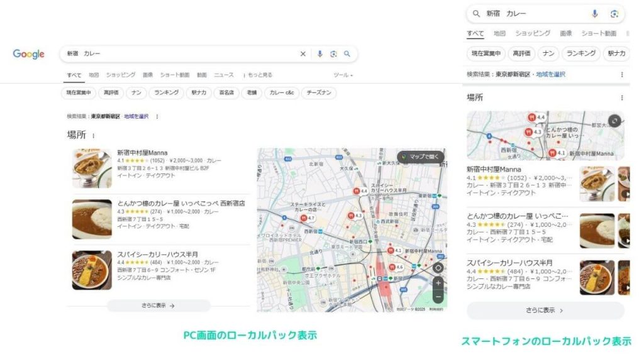Click the 4.4 pin on smartphone map
The height and width of the screenshot is (362, 644).
[x=536, y=118]
